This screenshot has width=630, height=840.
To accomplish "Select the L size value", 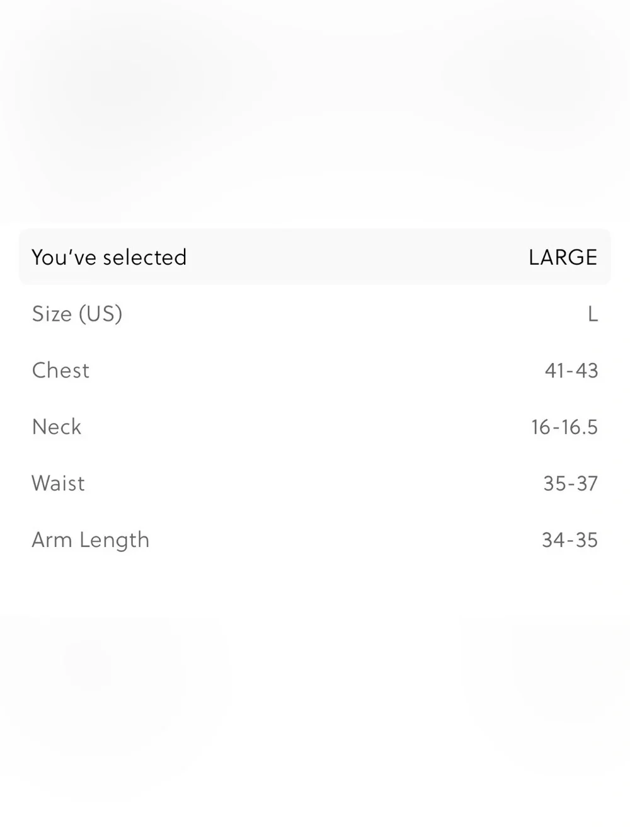I will [592, 314].
